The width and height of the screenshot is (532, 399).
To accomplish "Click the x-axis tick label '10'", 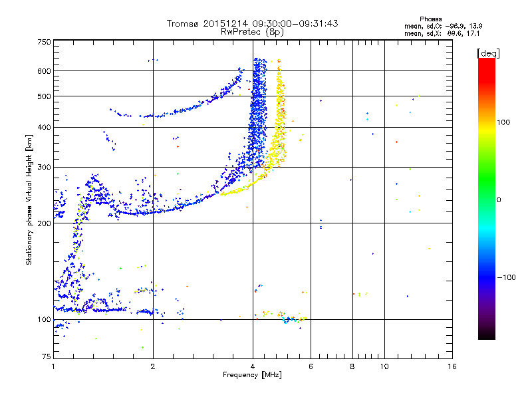I will click(384, 366).
